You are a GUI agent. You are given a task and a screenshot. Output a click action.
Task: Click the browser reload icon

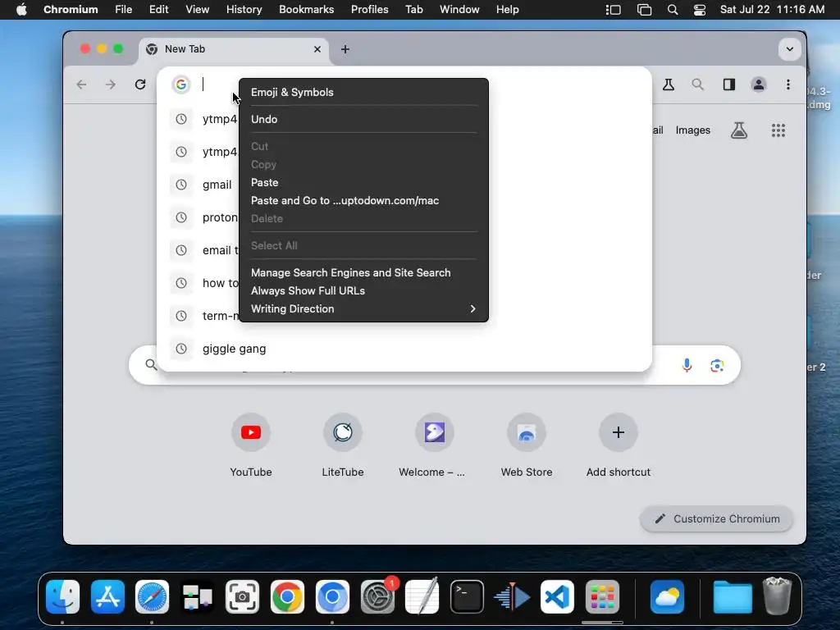point(140,84)
